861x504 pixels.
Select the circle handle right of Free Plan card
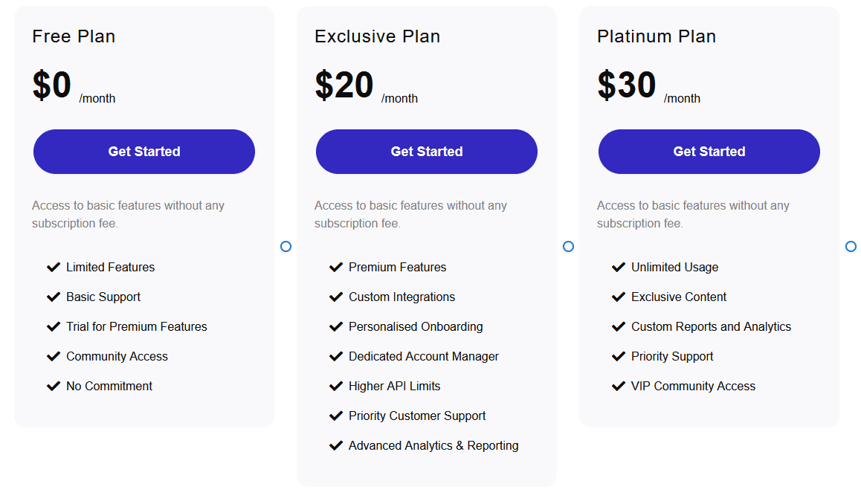tap(286, 246)
